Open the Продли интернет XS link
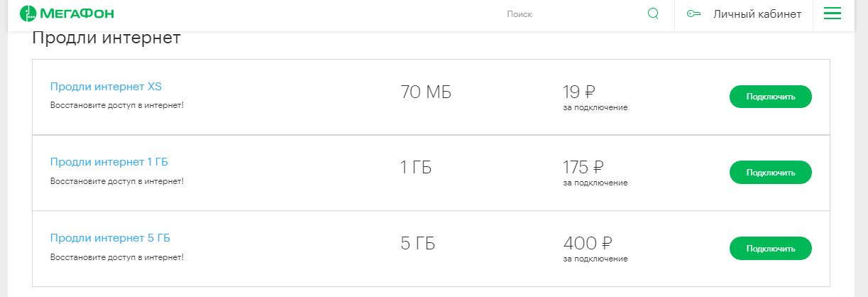 (x=106, y=87)
